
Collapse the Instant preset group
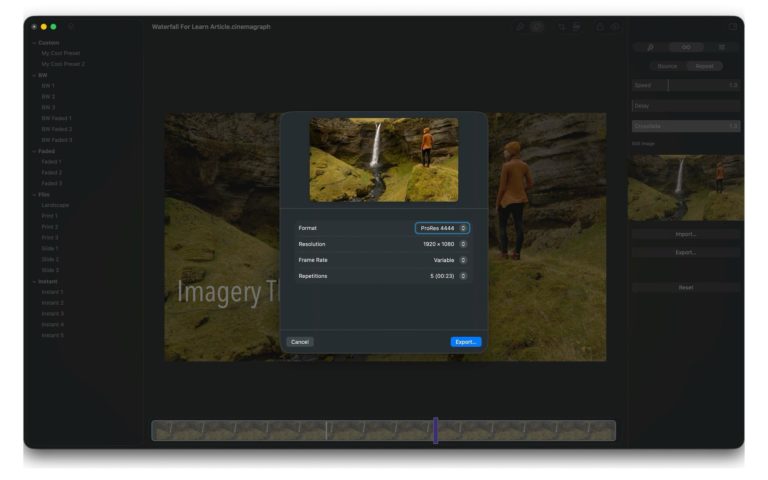click(34, 282)
